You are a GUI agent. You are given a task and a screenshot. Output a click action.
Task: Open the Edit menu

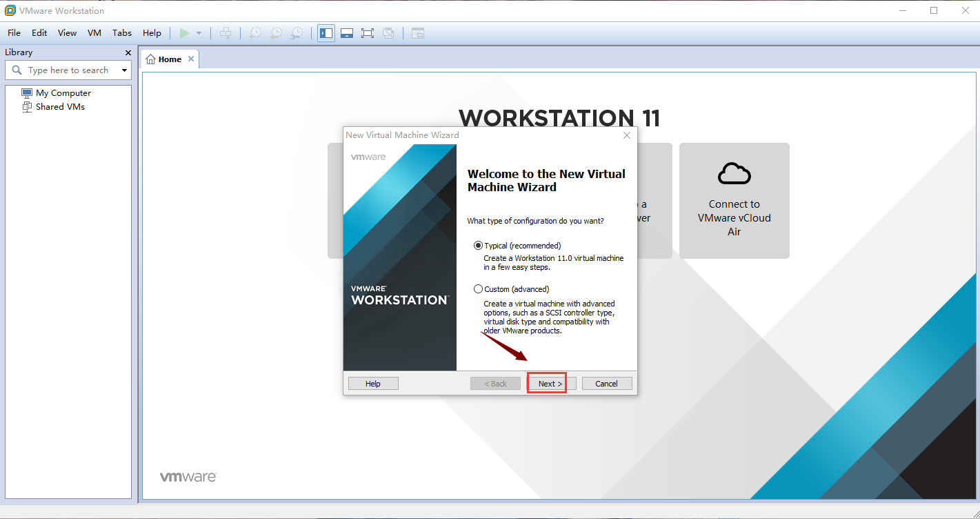point(39,33)
